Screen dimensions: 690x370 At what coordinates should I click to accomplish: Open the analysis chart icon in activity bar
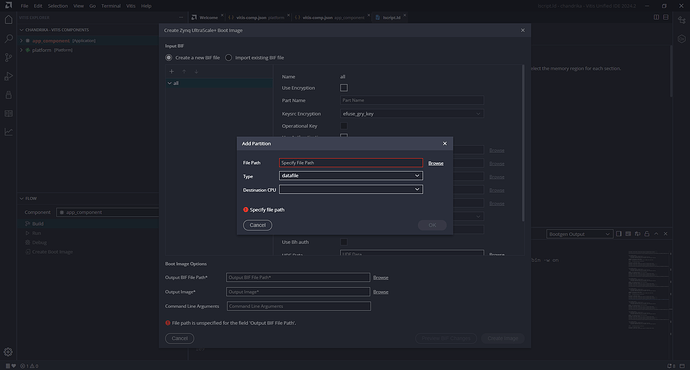click(x=8, y=132)
